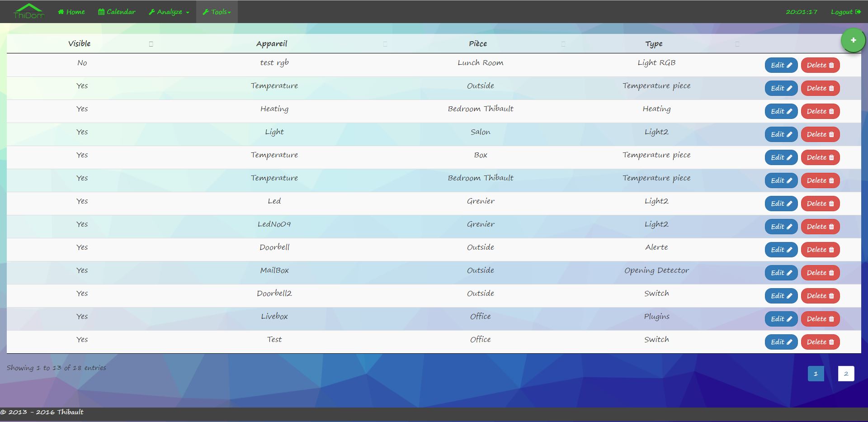868x422 pixels.
Task: Open the Calendar page
Action: tap(117, 12)
